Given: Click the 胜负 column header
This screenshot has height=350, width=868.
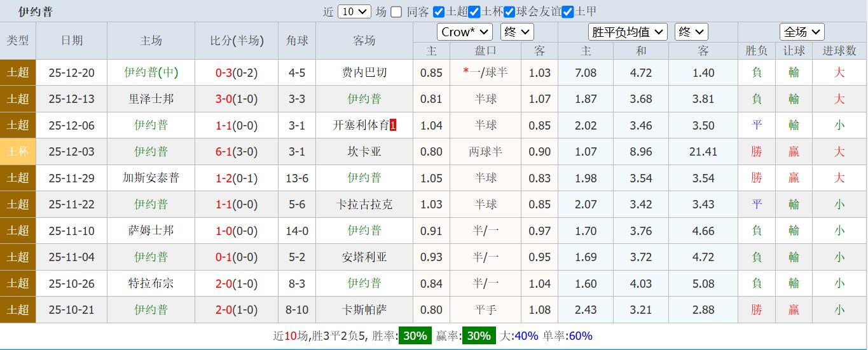Looking at the screenshot, I should point(757,51).
